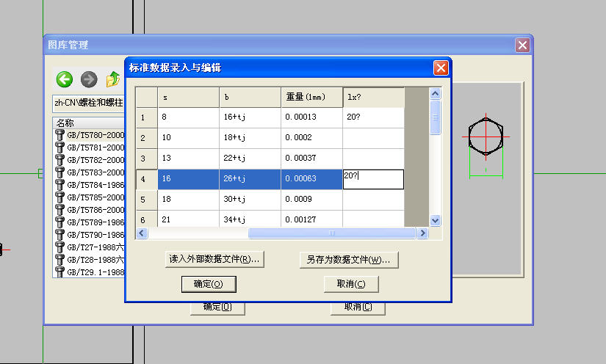
Task: Click the lx? column header
Action: point(373,98)
